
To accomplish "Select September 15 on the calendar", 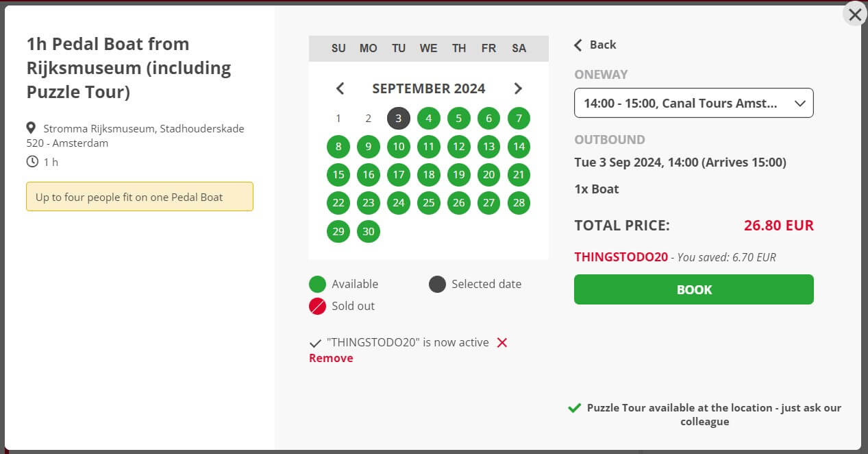I will (338, 175).
